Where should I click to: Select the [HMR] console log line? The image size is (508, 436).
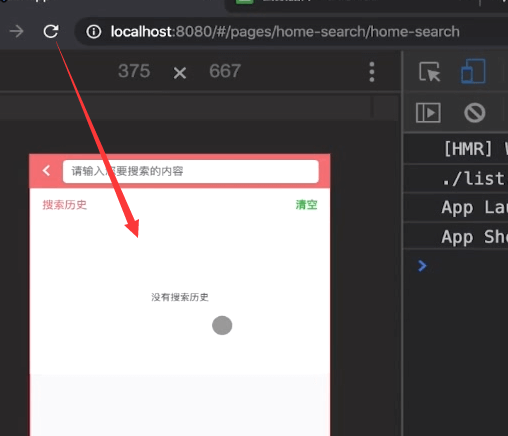456,149
